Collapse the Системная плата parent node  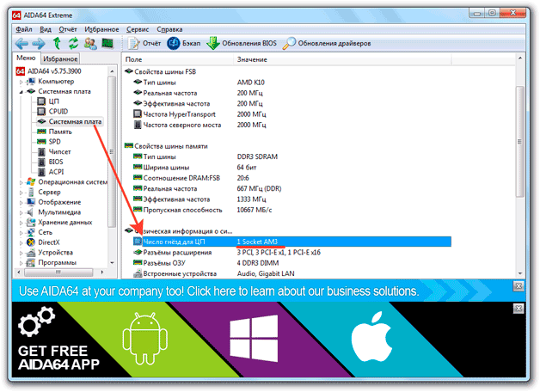point(21,92)
